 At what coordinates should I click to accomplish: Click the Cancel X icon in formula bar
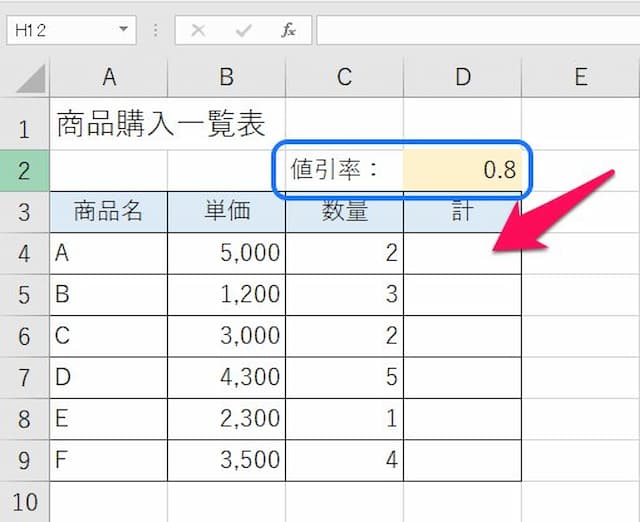click(198, 30)
